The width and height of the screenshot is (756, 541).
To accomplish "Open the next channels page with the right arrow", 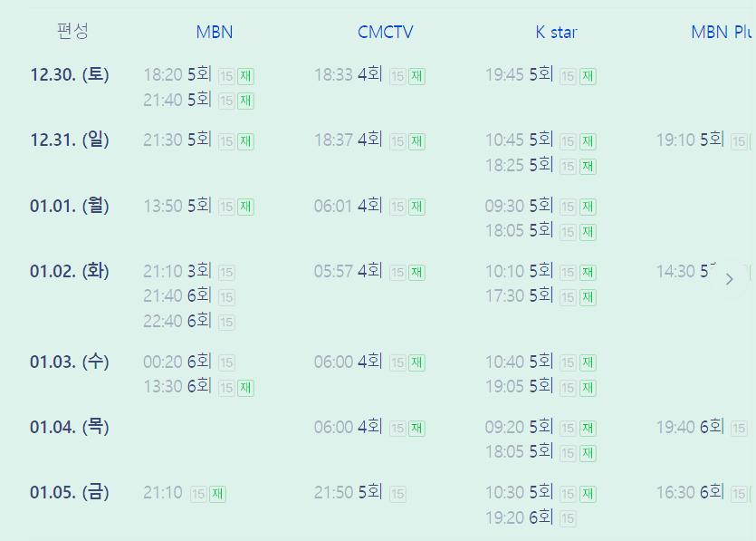I will tap(729, 279).
